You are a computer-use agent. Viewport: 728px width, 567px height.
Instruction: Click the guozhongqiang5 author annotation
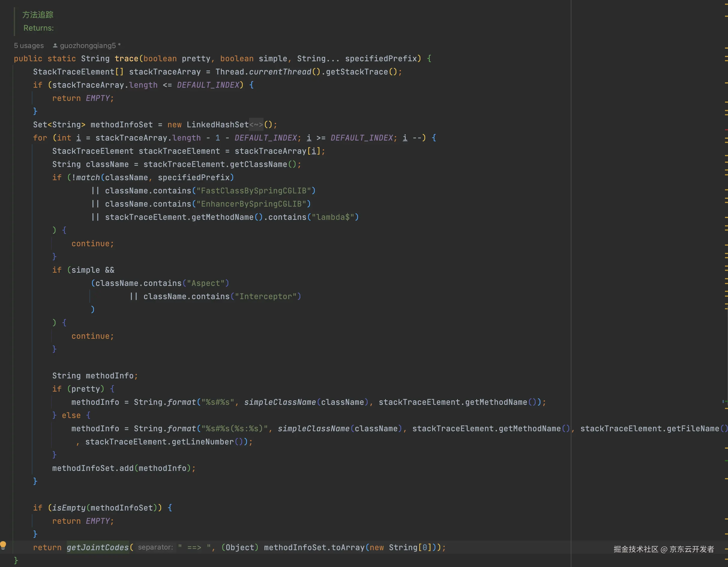pos(88,45)
